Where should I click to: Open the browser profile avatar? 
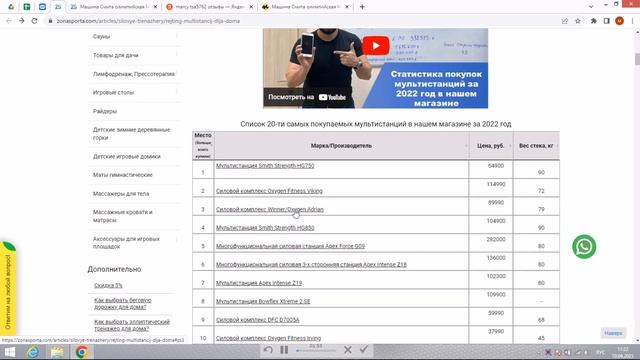click(x=619, y=21)
